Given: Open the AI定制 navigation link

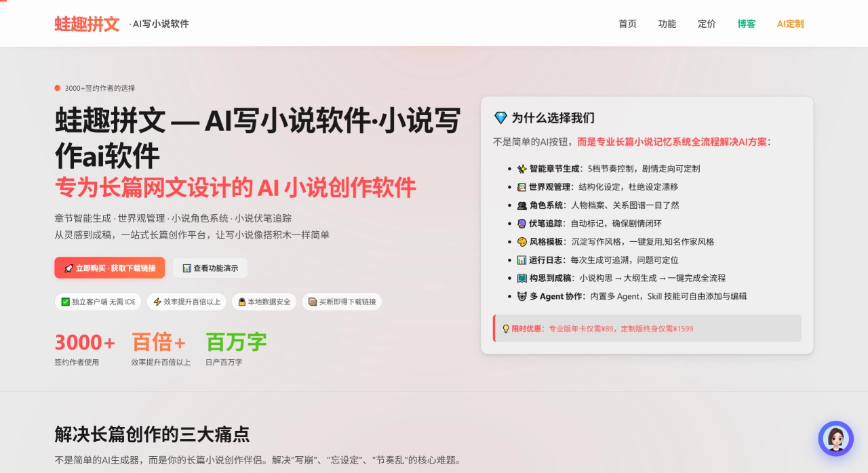Looking at the screenshot, I should (x=790, y=24).
